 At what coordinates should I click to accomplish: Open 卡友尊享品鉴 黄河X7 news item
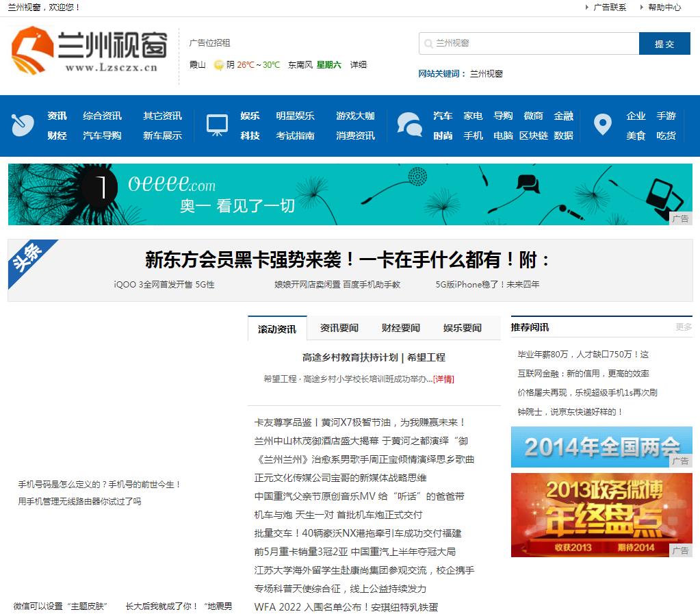pyautogui.click(x=361, y=422)
